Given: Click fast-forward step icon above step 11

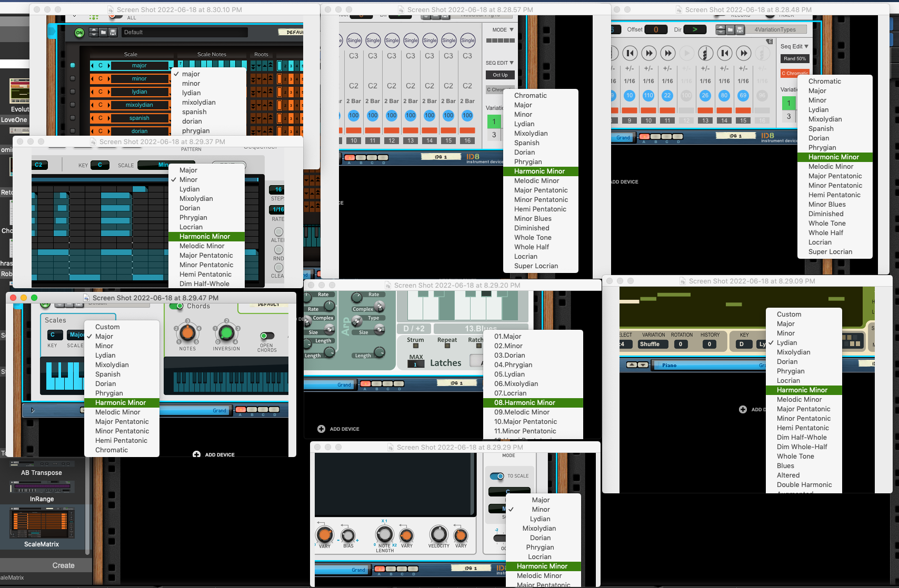Looking at the screenshot, I should coord(668,53).
